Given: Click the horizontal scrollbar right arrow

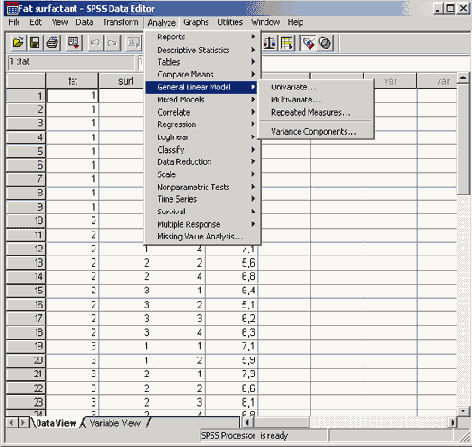Looking at the screenshot, I should tap(452, 423).
